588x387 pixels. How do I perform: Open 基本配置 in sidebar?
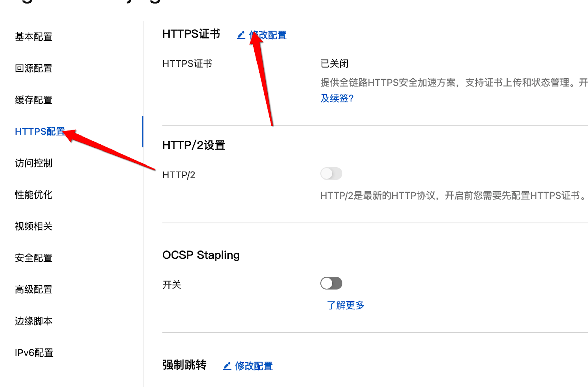click(34, 37)
